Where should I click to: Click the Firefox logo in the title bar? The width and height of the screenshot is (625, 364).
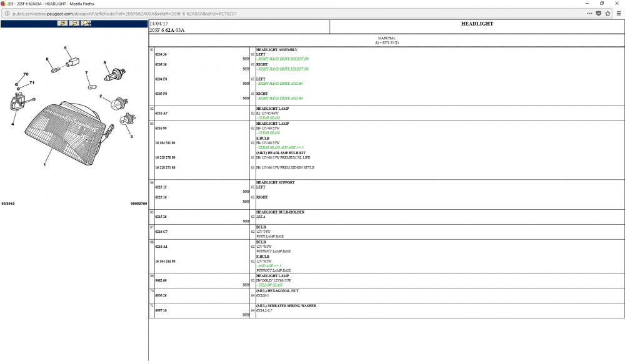pos(3,4)
